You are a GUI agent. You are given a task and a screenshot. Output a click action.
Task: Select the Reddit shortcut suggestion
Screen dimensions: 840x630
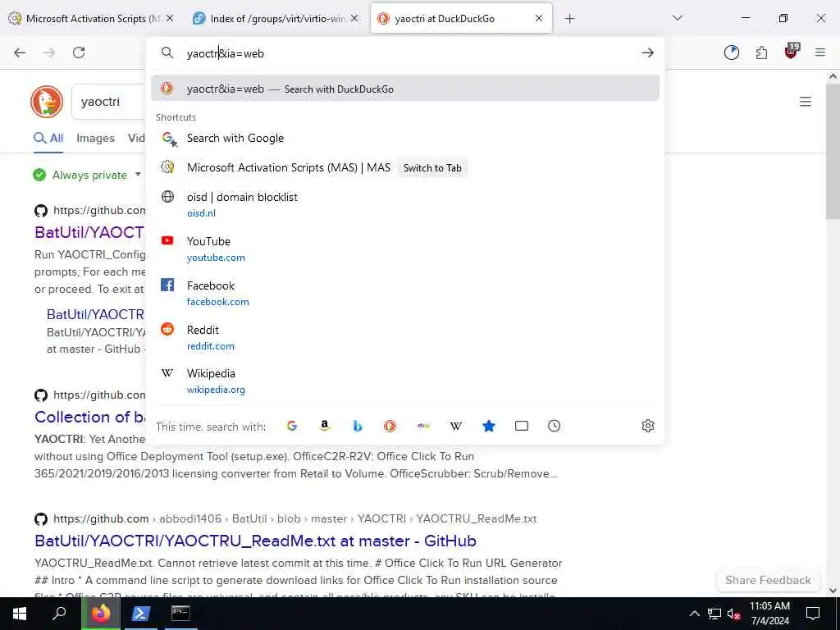pyautogui.click(x=405, y=337)
